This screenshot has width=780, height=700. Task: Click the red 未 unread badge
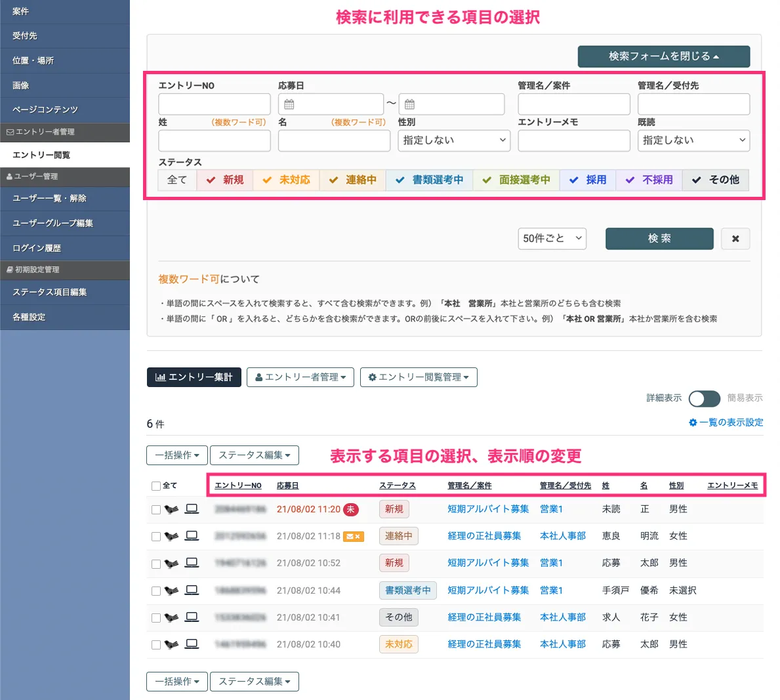351,510
